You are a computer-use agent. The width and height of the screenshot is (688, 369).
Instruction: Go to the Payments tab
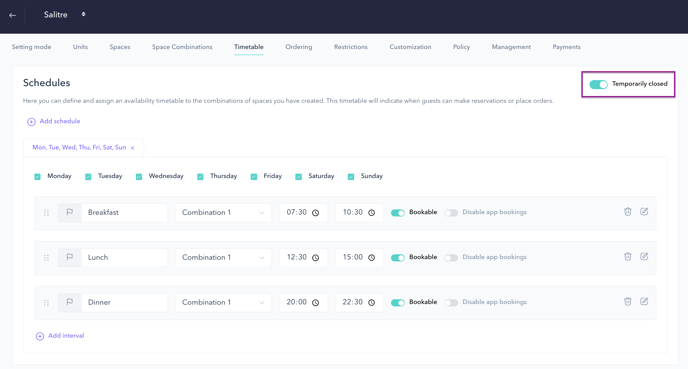(x=566, y=47)
